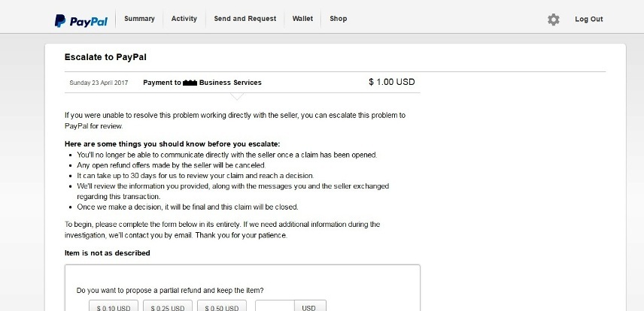Viewport: 644px width, 311px height.
Task: Click the 'Sunday 23 April 2017' date
Action: [99, 83]
